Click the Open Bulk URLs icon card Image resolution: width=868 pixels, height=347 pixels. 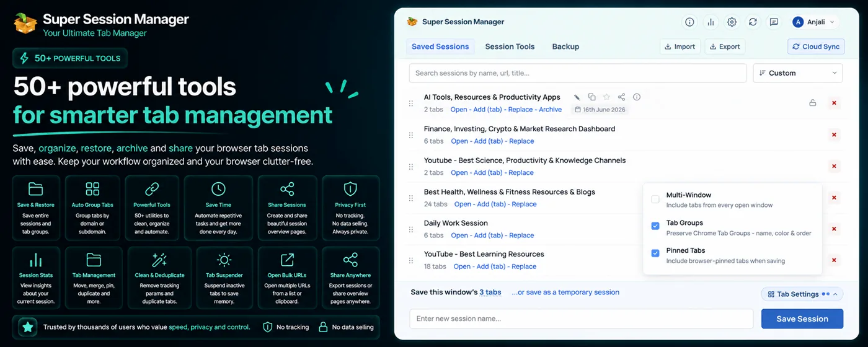(x=287, y=278)
